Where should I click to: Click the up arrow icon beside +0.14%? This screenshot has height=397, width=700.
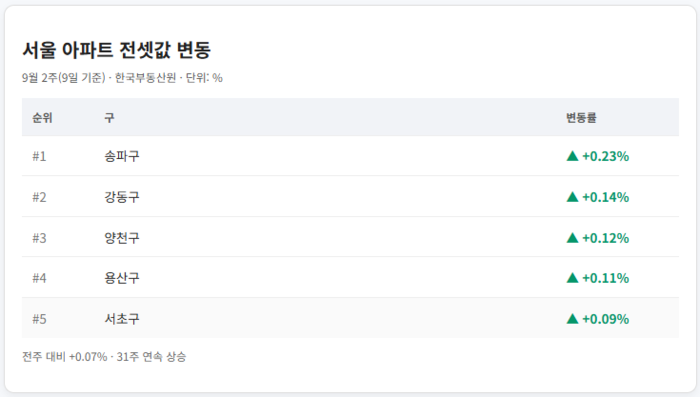point(572,197)
